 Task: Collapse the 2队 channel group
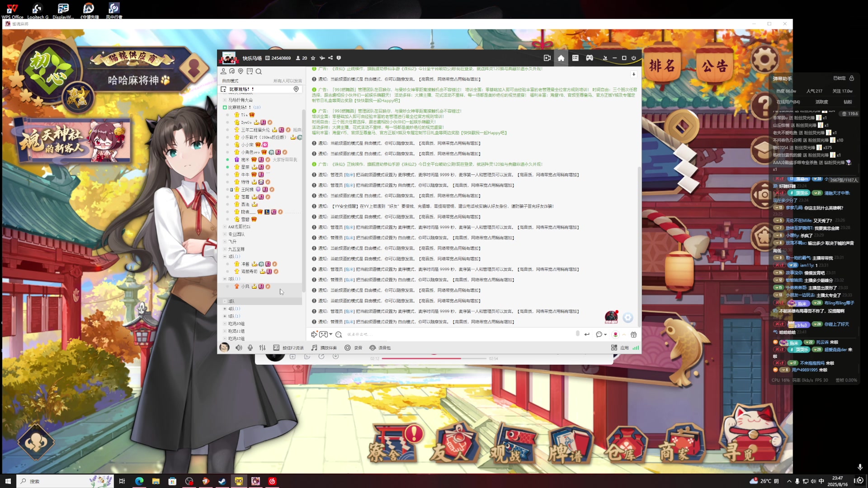pos(225,279)
